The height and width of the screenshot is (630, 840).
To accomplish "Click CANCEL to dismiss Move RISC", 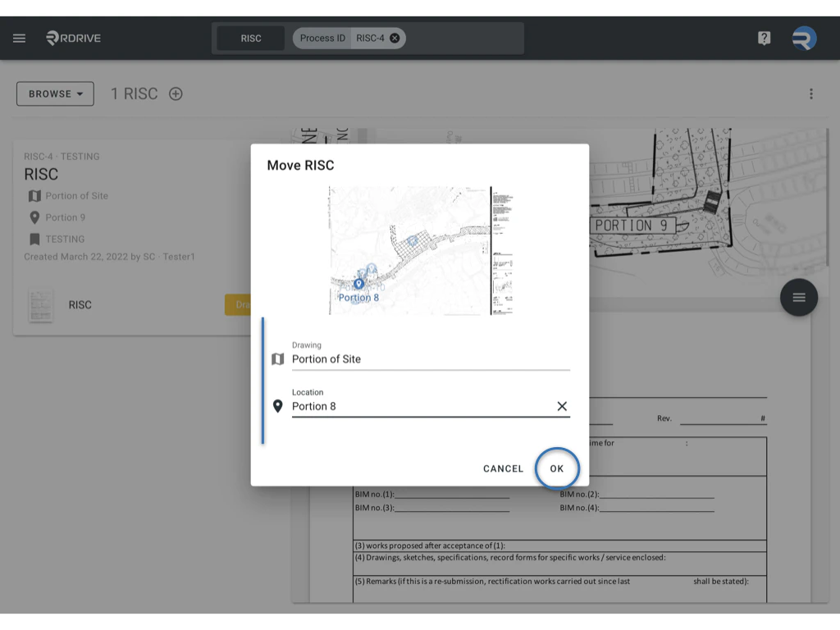I will tap(503, 468).
